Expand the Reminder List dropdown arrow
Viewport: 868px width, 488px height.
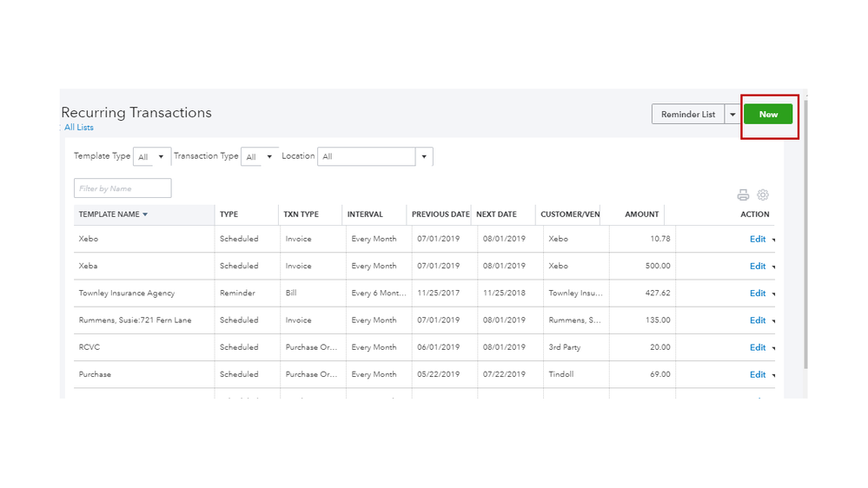tap(733, 115)
